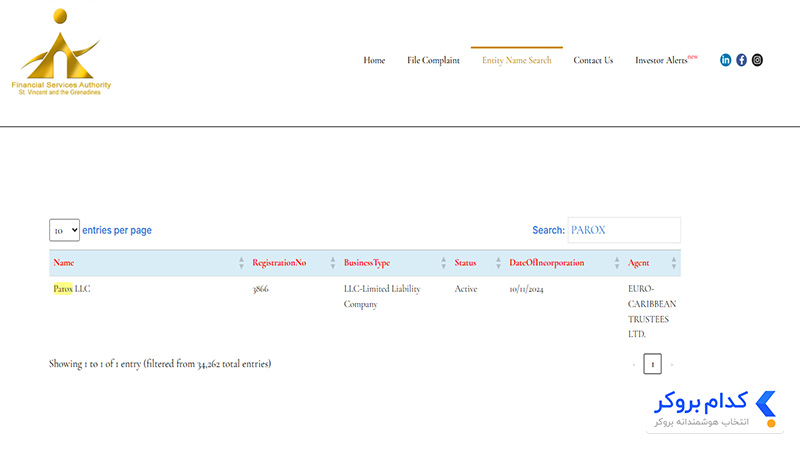Image resolution: width=800 pixels, height=450 pixels.
Task: Open the Instagram social icon
Action: click(x=757, y=60)
